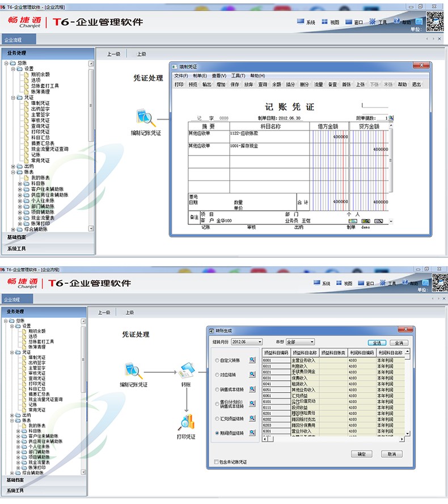Click the 编制记账凭证 icon in the upper window
448x504 pixels.
[x=146, y=117]
